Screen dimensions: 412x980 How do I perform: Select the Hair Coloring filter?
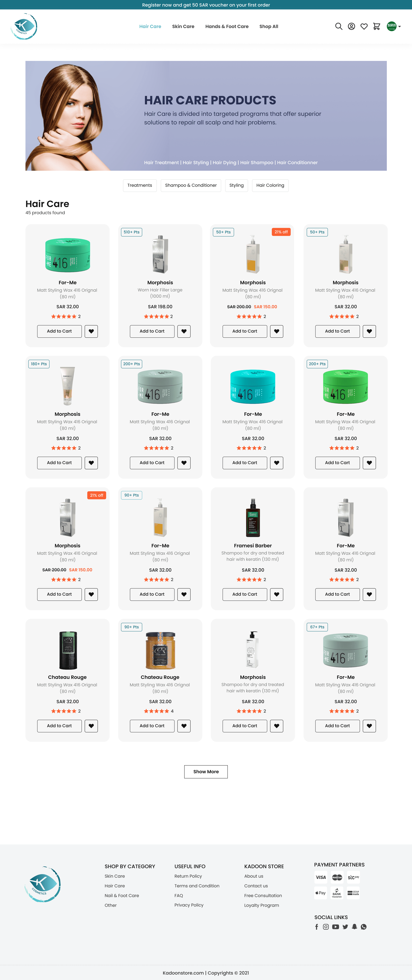tap(270, 185)
